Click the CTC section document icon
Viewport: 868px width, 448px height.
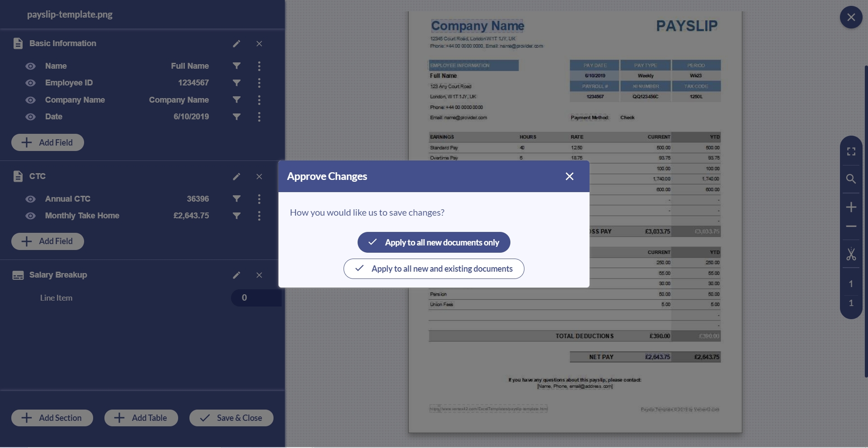[18, 176]
